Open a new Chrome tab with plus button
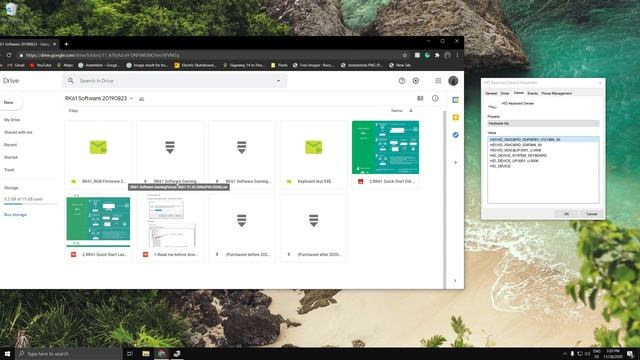Screen dimensions: 640x360 (x=66, y=44)
